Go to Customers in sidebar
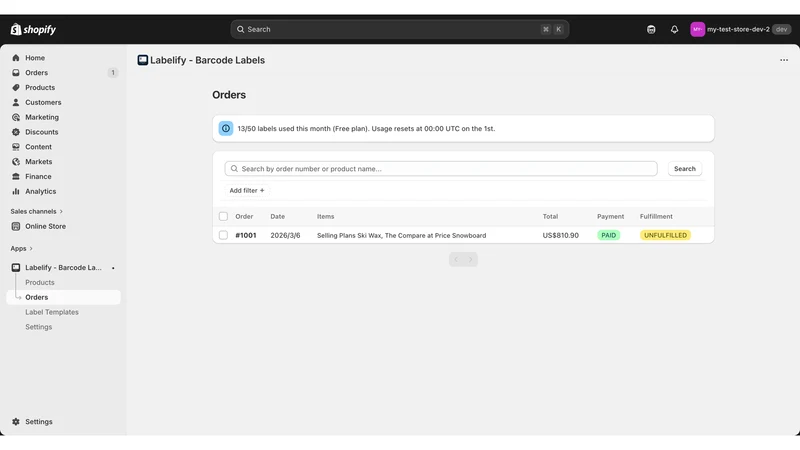 [43, 103]
